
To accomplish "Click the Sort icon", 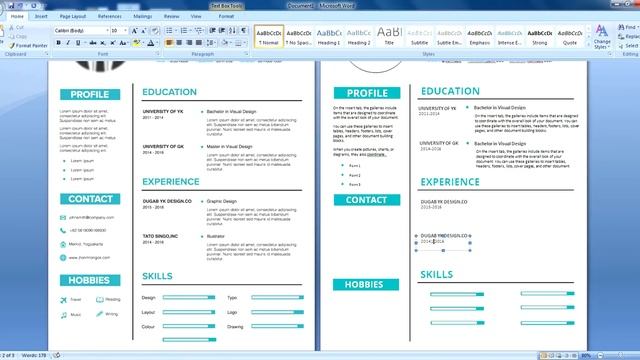I will (232, 31).
